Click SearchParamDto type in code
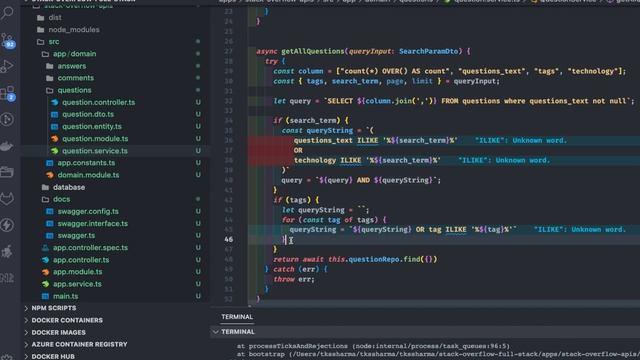 [x=429, y=51]
